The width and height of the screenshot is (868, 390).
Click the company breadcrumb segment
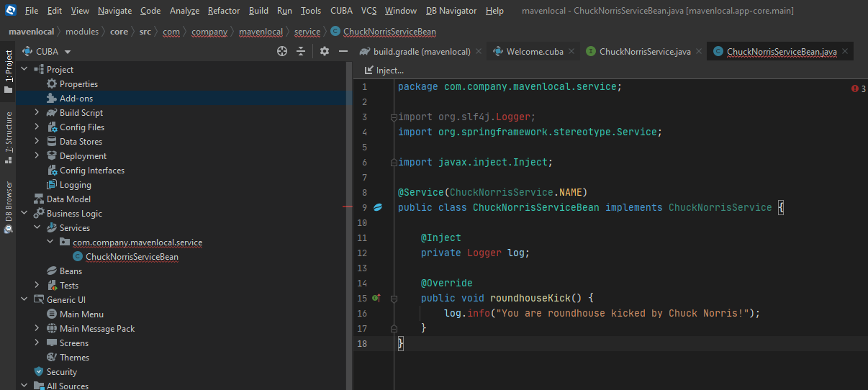209,32
